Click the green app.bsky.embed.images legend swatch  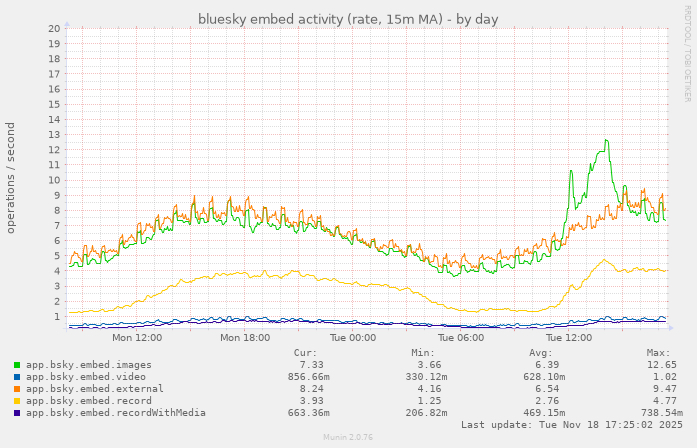(17, 365)
